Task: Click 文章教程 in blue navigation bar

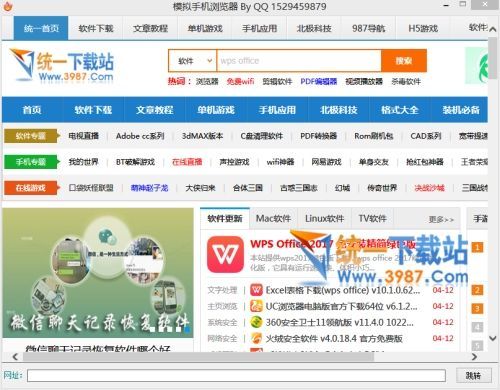Action: pyautogui.click(x=154, y=110)
